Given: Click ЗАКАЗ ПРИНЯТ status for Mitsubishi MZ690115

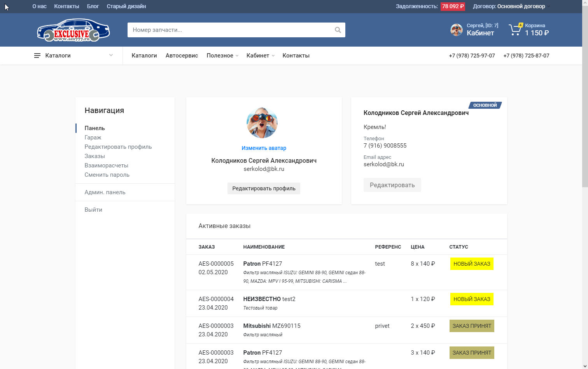Looking at the screenshot, I should click(x=472, y=326).
